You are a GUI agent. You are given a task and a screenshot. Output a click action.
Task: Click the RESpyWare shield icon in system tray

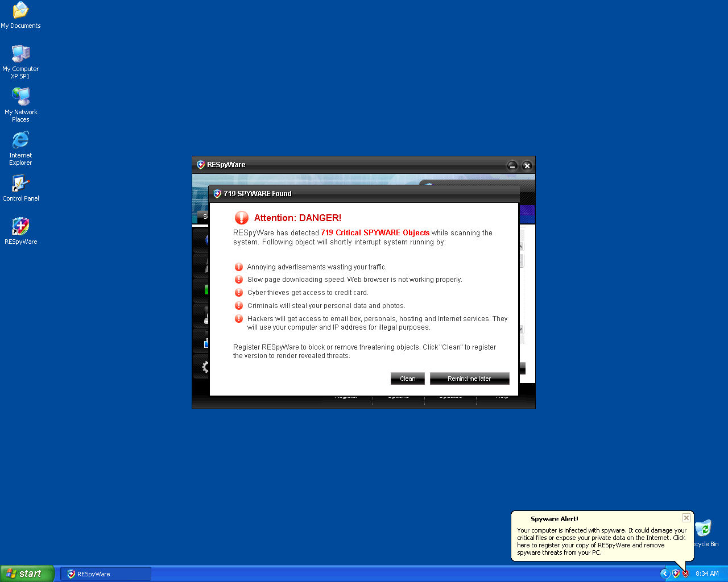click(x=676, y=573)
